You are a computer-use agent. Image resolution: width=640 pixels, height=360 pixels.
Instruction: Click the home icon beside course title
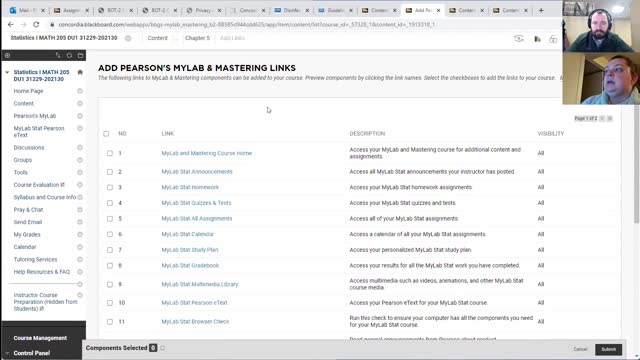pyautogui.click(x=80, y=72)
